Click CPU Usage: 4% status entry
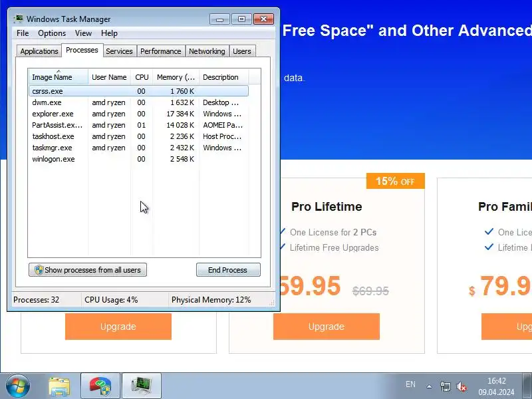Viewport: 532px width, 399px height. click(111, 300)
